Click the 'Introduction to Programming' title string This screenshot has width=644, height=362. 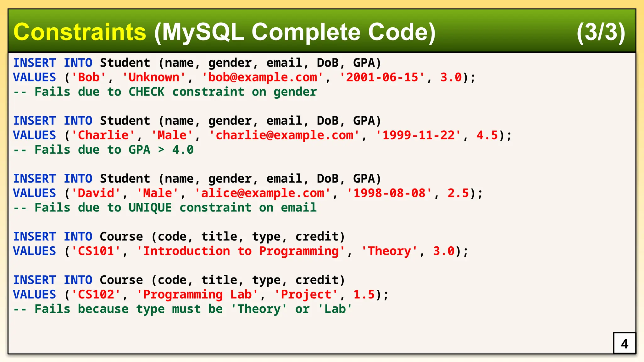[x=241, y=251]
